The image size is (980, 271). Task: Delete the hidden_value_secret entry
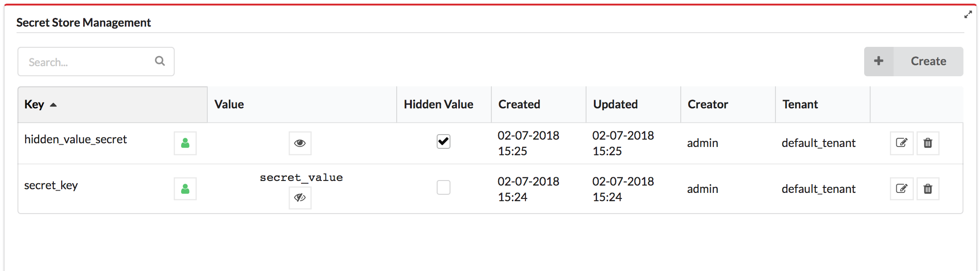pyautogui.click(x=928, y=143)
